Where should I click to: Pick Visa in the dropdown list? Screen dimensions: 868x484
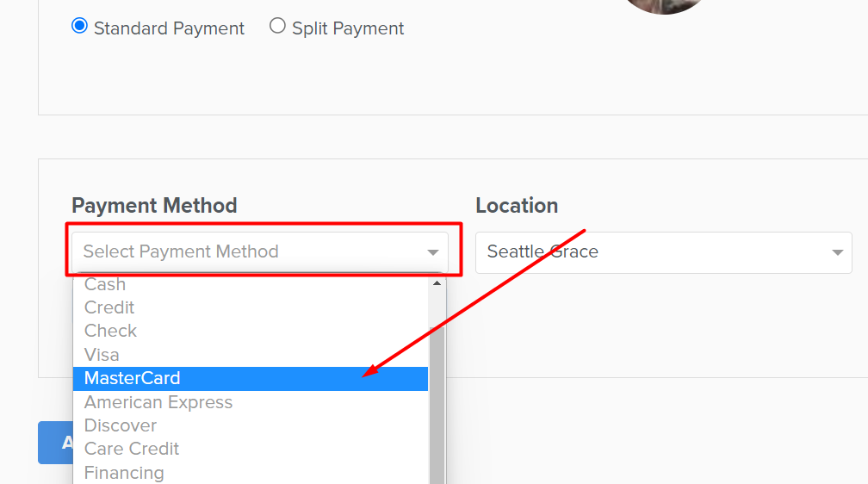(251, 355)
